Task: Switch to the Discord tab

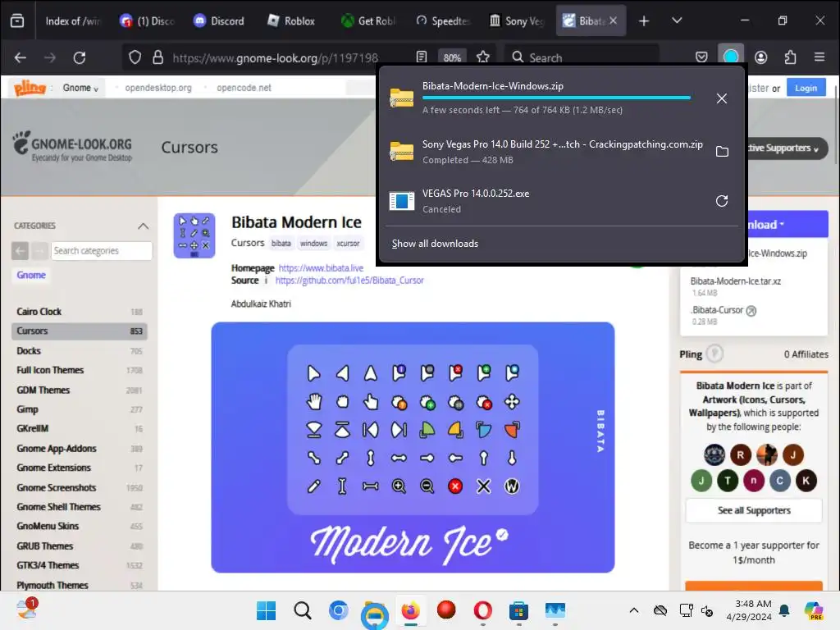Action: coord(218,21)
